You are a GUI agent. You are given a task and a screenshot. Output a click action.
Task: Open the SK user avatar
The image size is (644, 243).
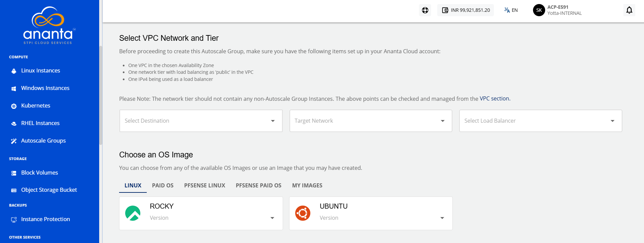coord(539,10)
